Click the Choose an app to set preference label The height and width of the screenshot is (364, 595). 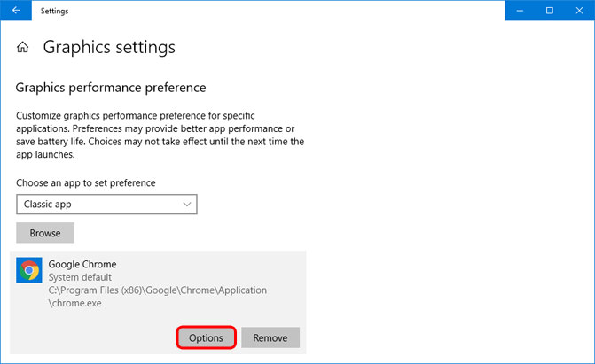pyautogui.click(x=86, y=182)
